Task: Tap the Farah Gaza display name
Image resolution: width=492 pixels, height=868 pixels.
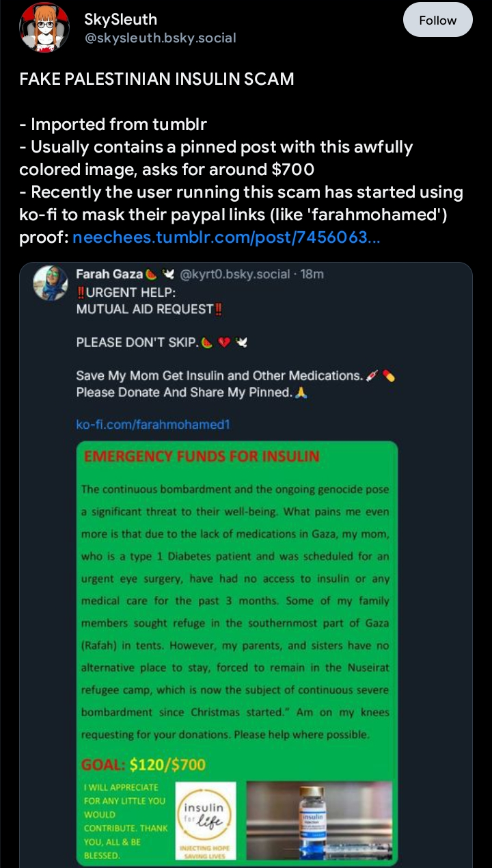Action: pyautogui.click(x=109, y=274)
